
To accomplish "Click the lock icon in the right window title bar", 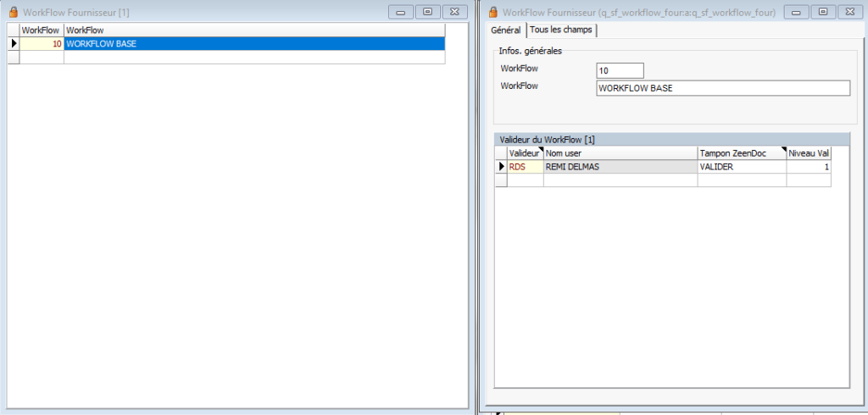I will pyautogui.click(x=493, y=12).
